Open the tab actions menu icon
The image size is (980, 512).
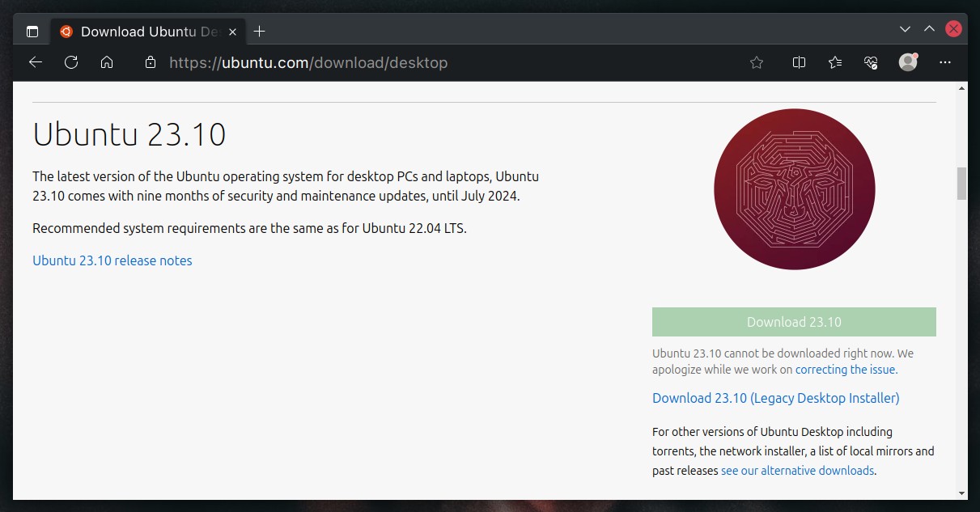click(32, 32)
